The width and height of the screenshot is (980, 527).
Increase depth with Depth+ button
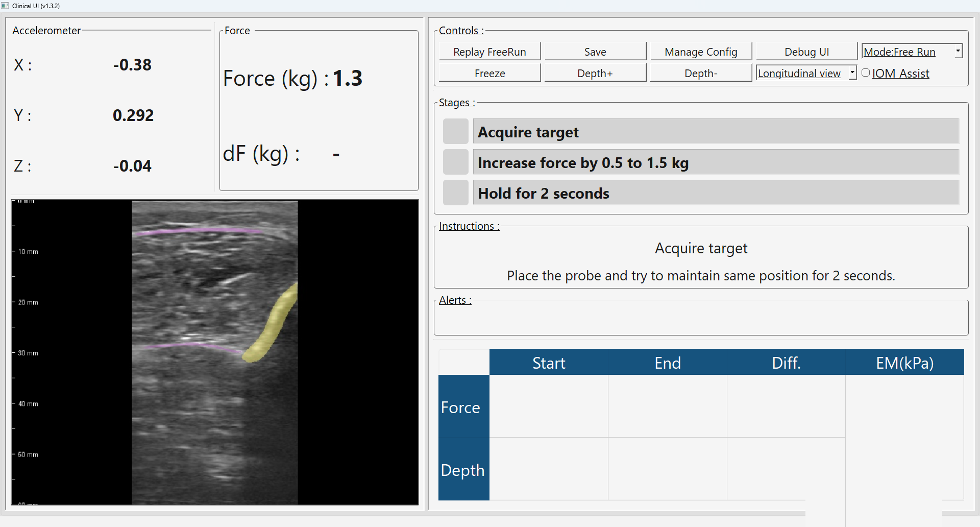pos(595,73)
